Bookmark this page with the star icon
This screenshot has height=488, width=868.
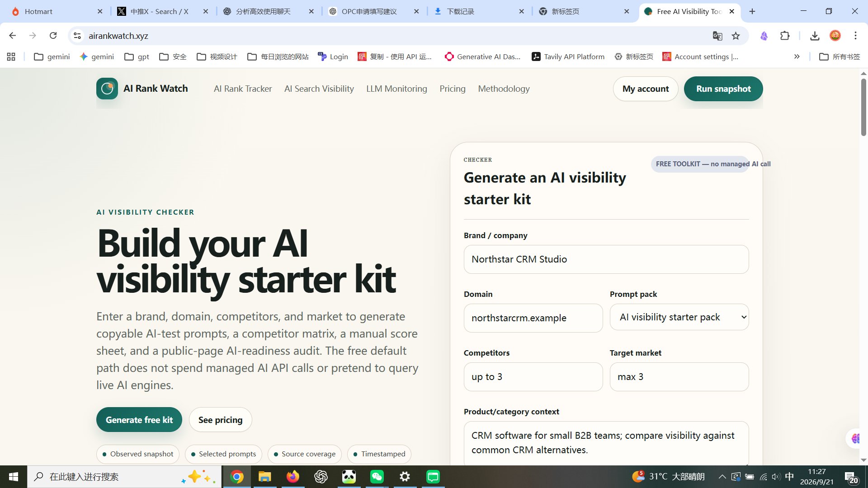tap(736, 36)
